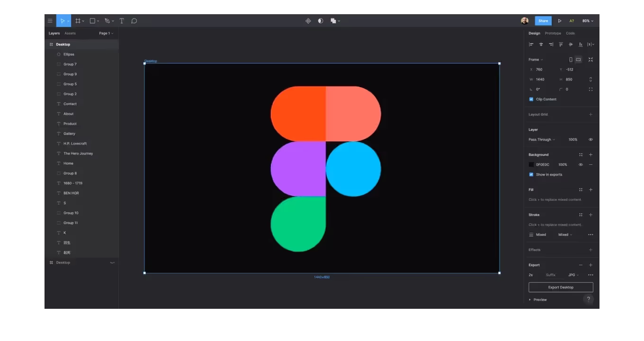This screenshot has width=644, height=341.
Task: Open the JPG export format dropdown
Action: coord(573,275)
